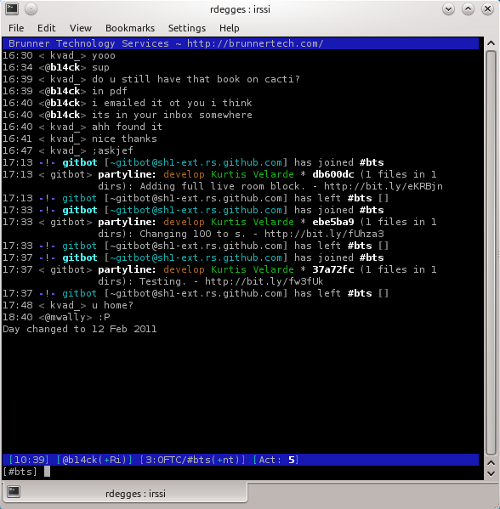Click the scrollbar up arrow at top
This screenshot has height=509, width=500.
491,43
